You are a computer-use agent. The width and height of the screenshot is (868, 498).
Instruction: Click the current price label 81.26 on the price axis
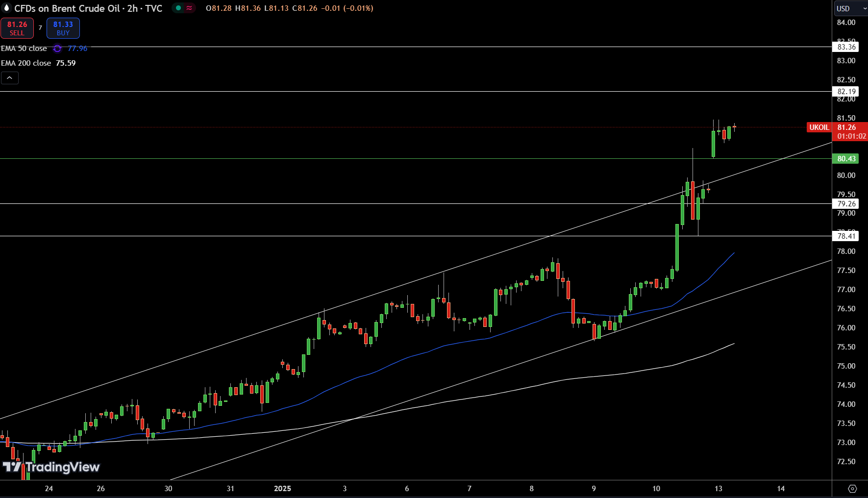coord(846,127)
